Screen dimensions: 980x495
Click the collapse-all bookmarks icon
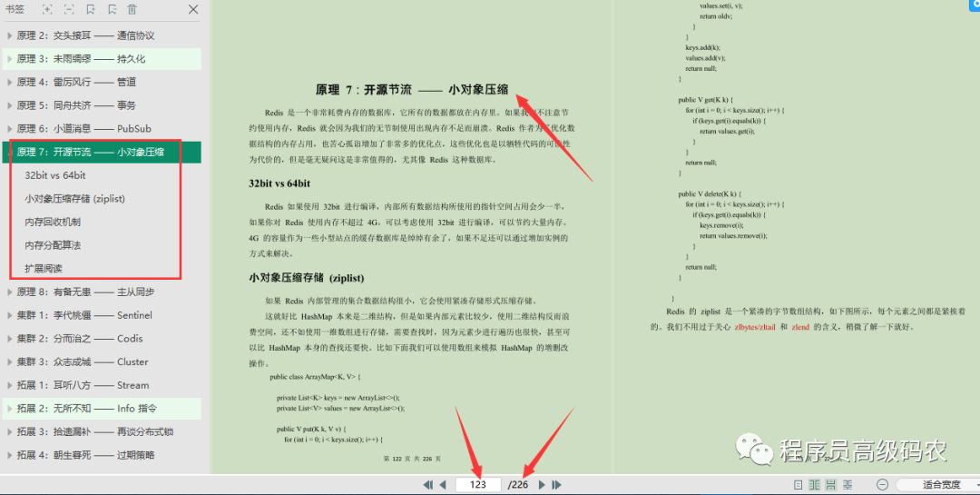point(69,9)
